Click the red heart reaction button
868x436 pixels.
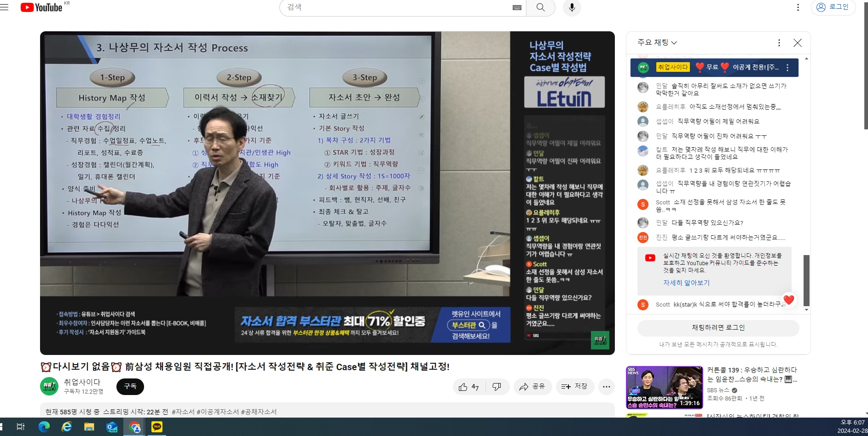click(788, 300)
